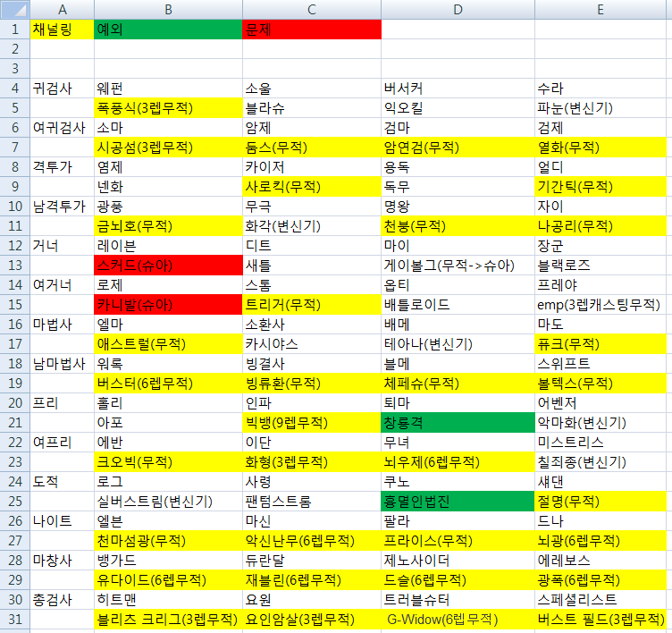Click the 블리츠 크리그(3렙무적) cell
Screen dimensions: 672x633
[168, 619]
